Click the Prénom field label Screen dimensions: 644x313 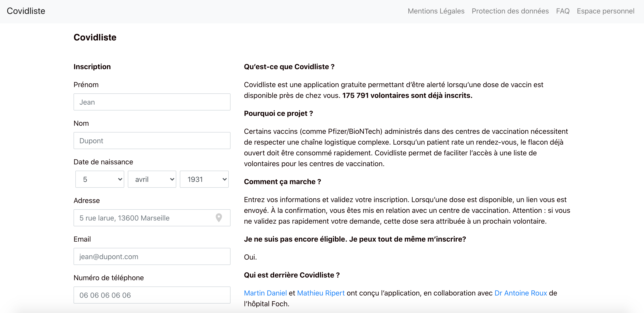[x=86, y=85]
